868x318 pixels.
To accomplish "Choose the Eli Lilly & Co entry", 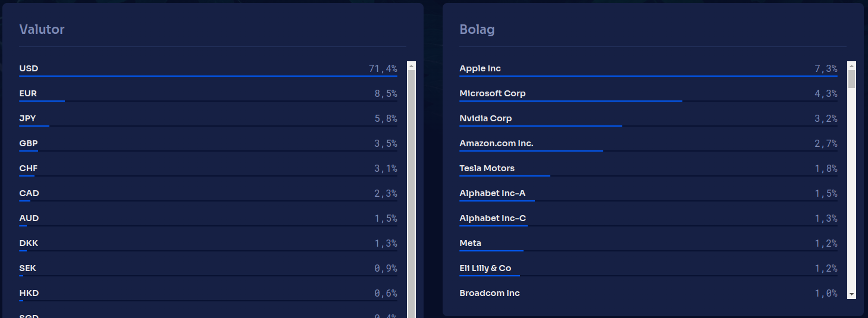I will 485,268.
